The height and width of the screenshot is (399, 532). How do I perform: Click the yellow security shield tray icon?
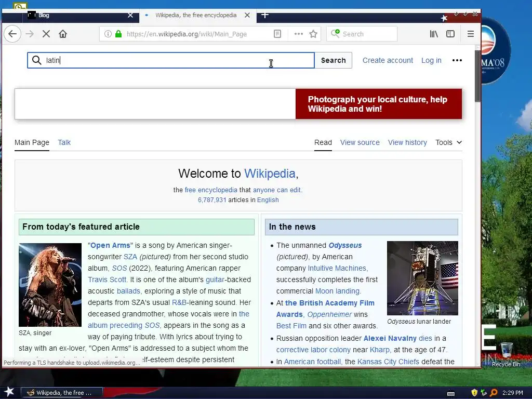[474, 393]
